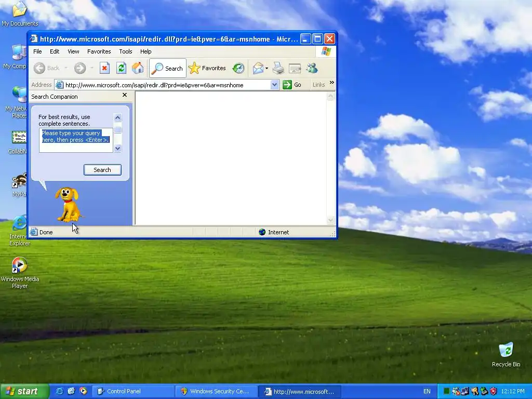This screenshot has width=532, height=399.
Task: Click the Links toolbar label
Action: pos(318,85)
